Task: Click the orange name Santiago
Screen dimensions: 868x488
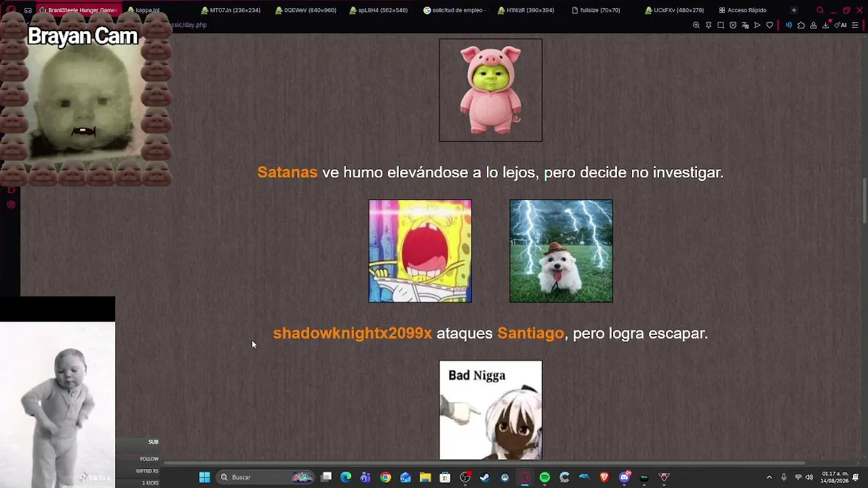Action: [530, 333]
